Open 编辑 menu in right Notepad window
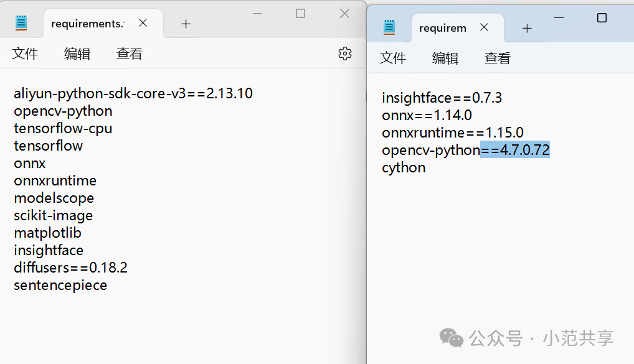 445,58
